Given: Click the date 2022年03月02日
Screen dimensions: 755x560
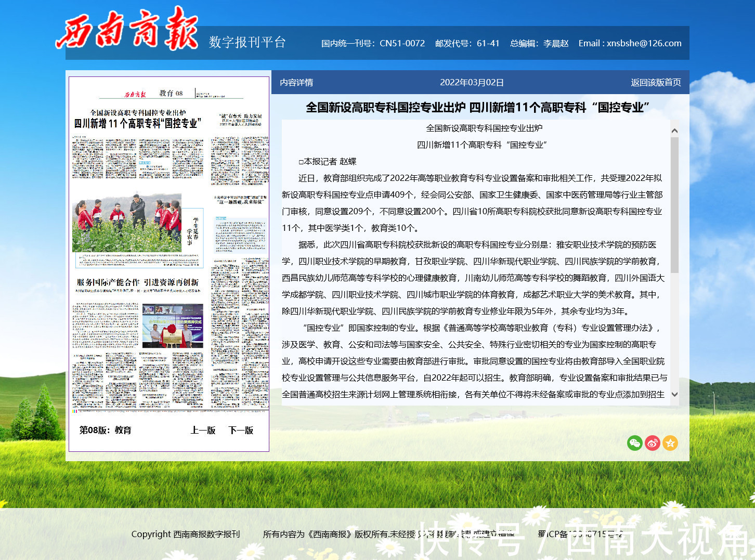Looking at the screenshot, I should (x=472, y=82).
